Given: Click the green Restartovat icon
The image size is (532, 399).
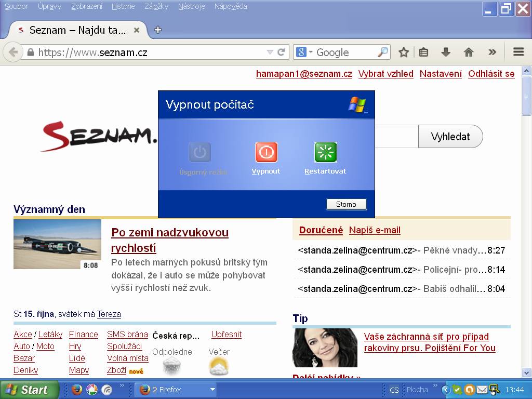Looking at the screenshot, I should pos(326,152).
